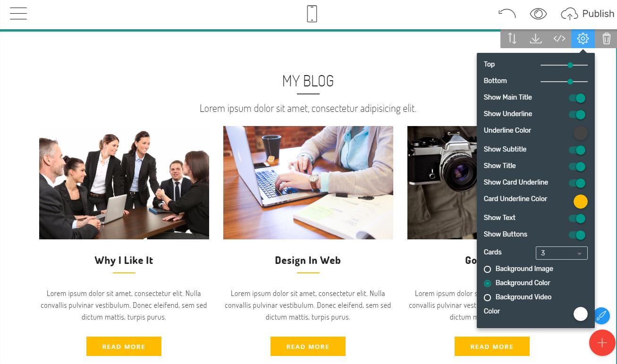Choose Background Video radio option

point(517,297)
